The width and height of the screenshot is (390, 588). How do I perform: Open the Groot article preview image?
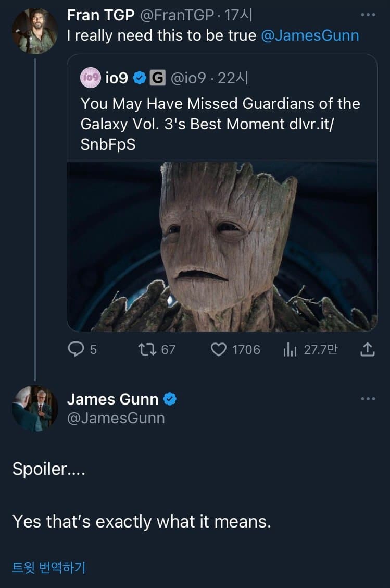[x=222, y=246]
